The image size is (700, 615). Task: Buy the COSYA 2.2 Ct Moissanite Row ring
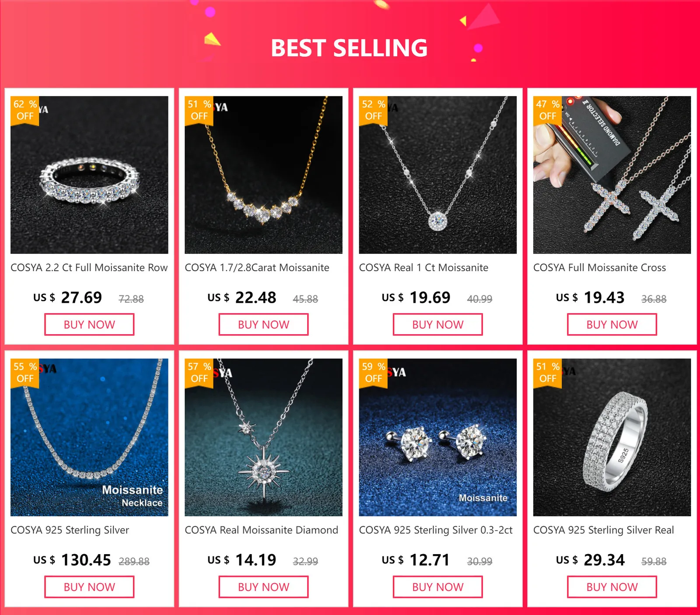coord(89,325)
